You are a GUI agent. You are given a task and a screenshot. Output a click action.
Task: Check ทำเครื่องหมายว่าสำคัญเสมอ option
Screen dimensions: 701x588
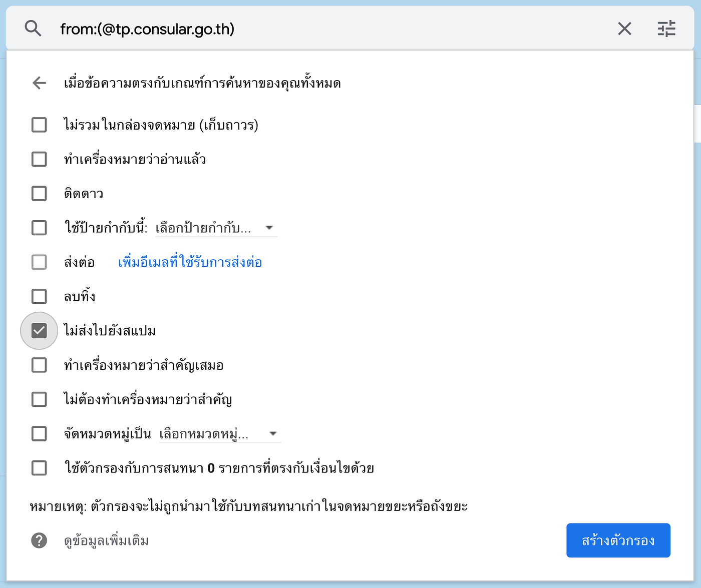39,365
